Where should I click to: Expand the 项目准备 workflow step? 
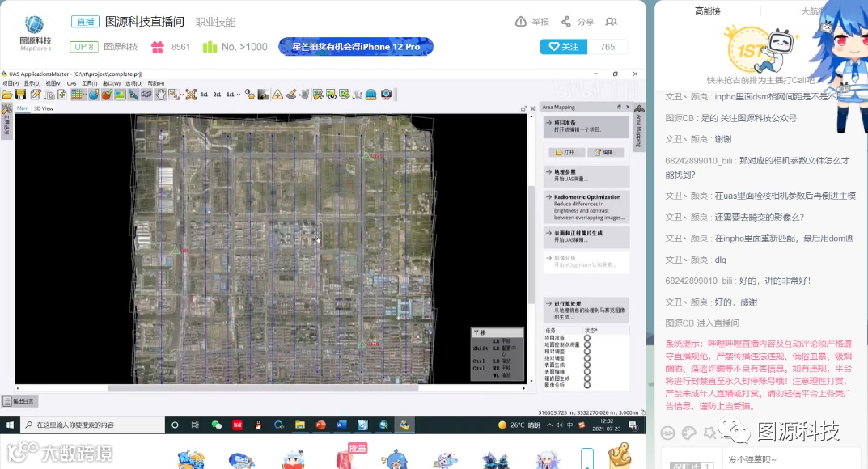click(586, 127)
